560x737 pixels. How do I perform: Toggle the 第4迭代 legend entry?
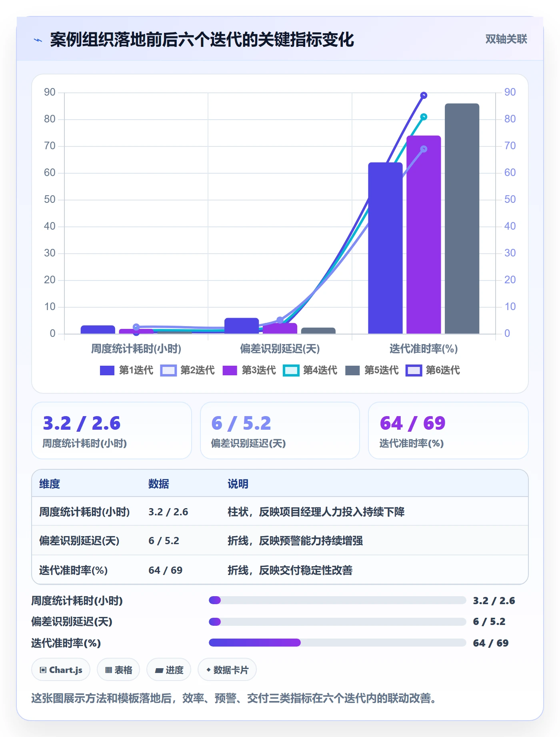click(x=310, y=371)
